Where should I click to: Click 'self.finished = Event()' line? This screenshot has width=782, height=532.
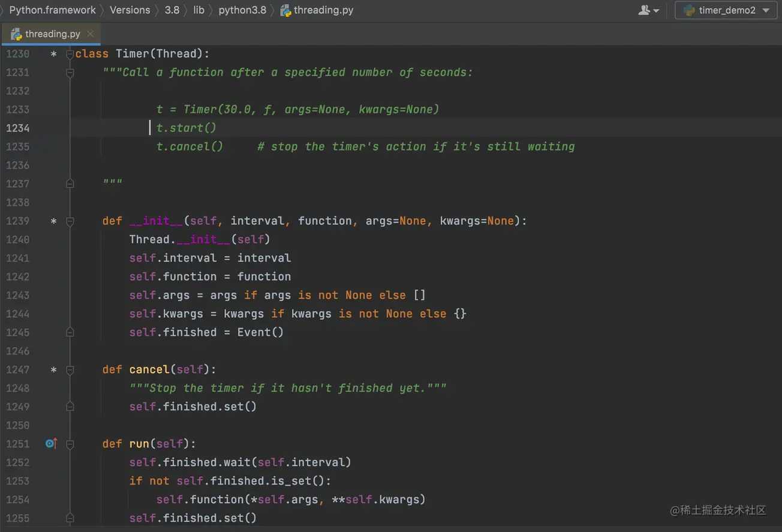pos(206,333)
